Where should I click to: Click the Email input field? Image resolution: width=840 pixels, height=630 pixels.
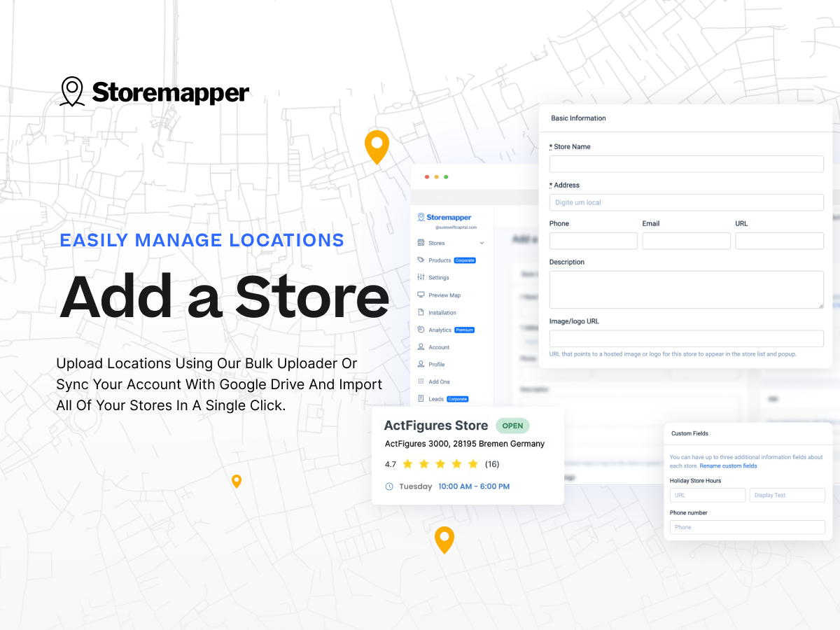[687, 241]
